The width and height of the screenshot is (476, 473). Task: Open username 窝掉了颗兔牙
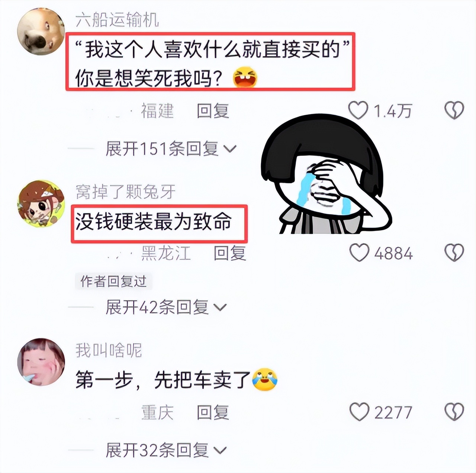(x=125, y=192)
